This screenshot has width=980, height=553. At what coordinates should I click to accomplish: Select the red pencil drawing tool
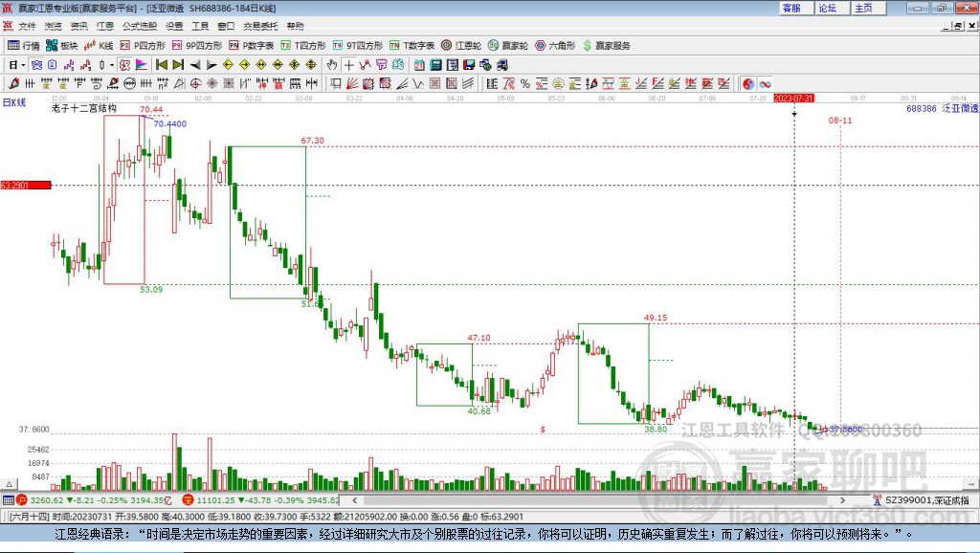(x=13, y=84)
